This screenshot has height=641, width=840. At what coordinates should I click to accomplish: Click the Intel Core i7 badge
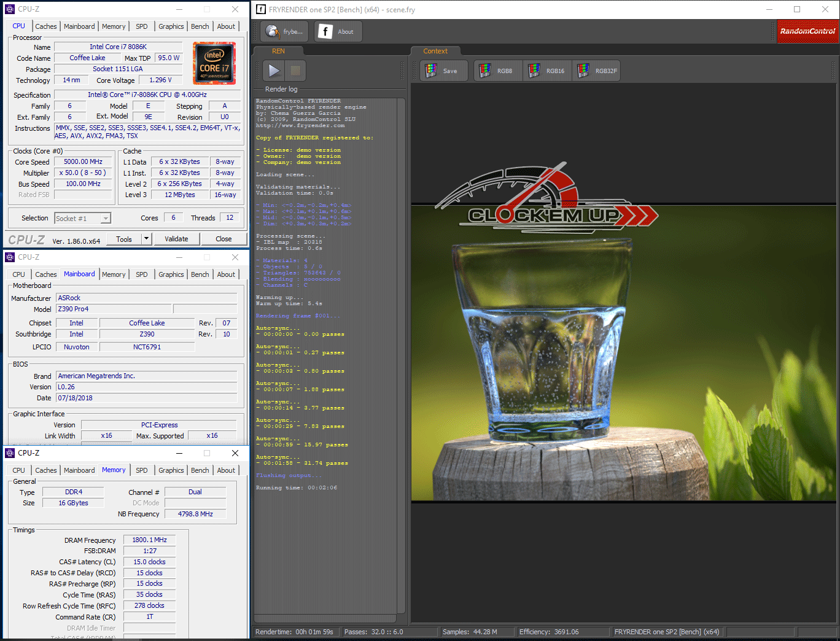(x=214, y=63)
